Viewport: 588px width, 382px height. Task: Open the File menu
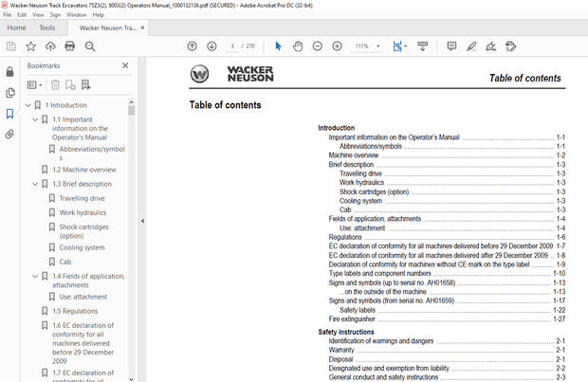(x=8, y=15)
